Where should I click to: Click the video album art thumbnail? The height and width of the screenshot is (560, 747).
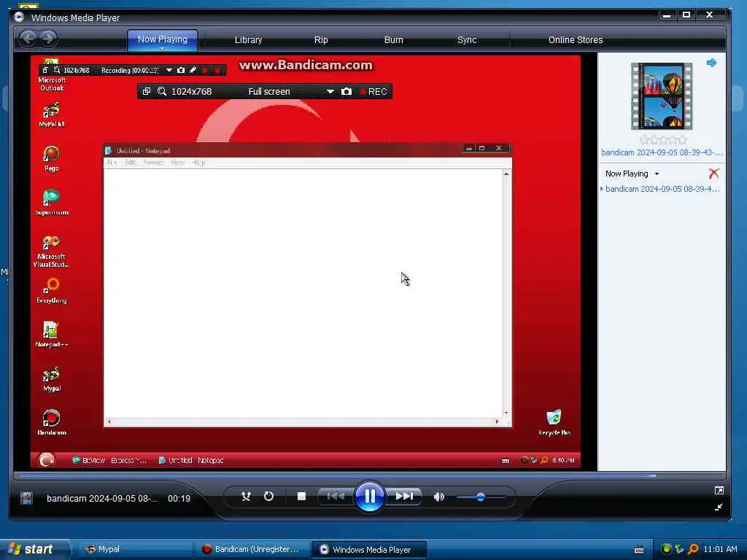(x=662, y=96)
